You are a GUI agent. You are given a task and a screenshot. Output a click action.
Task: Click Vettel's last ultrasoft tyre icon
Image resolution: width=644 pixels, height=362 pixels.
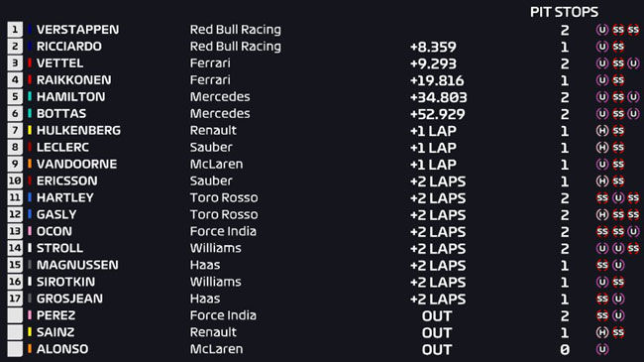pyautogui.click(x=633, y=63)
